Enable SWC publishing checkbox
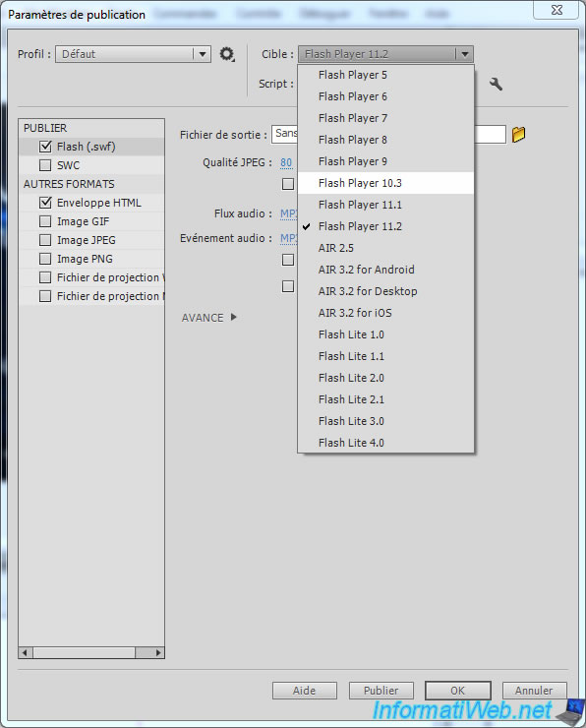 tap(45, 165)
